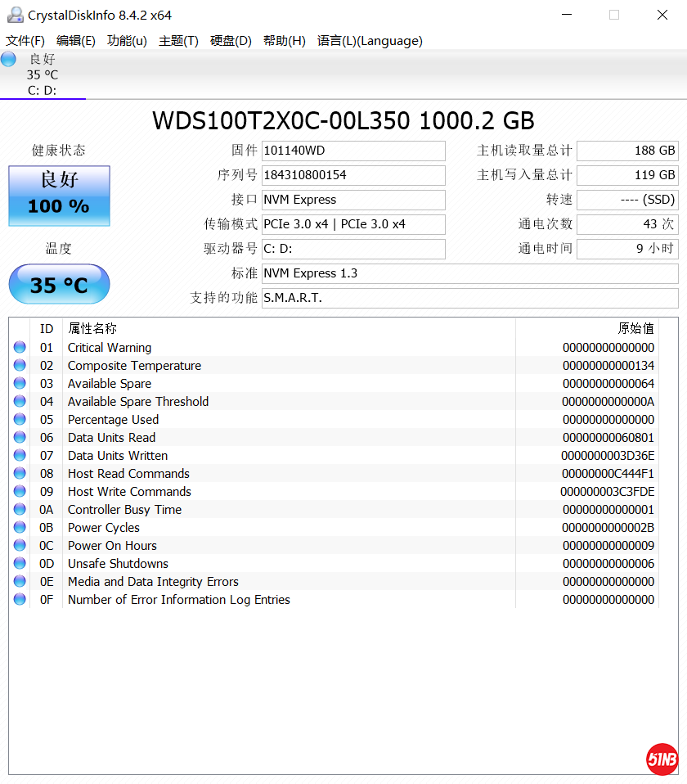This screenshot has height=784, width=687.
Task: Click status orb beside Percentage Used row
Action: pyautogui.click(x=20, y=420)
